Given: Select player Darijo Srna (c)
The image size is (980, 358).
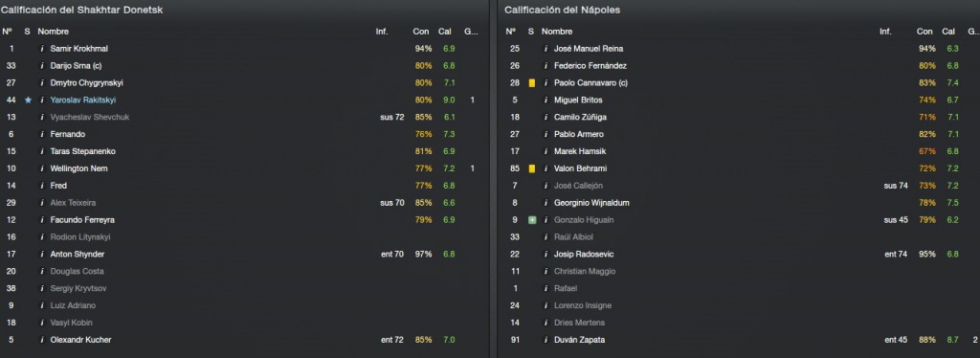Looking at the screenshot, I should point(244,66).
